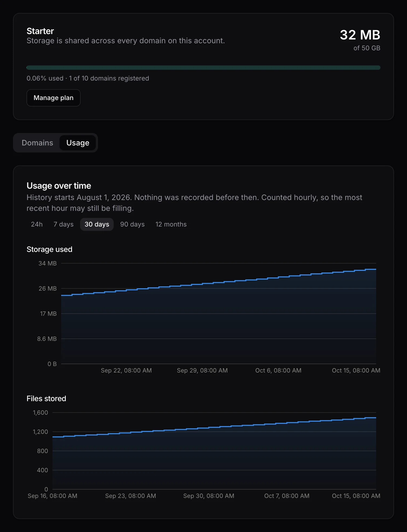Click the Sep 16, 08:00 AM label
The width and height of the screenshot is (407, 532).
click(x=52, y=496)
